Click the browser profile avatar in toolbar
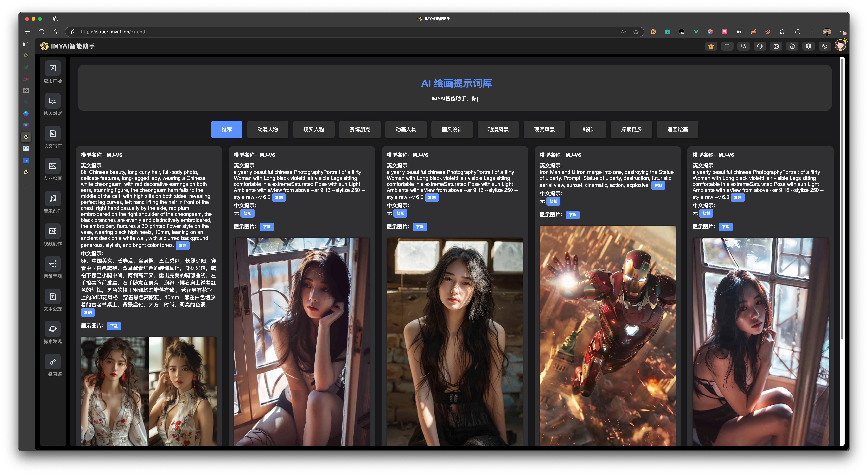This screenshot has width=868, height=475. 827,32
